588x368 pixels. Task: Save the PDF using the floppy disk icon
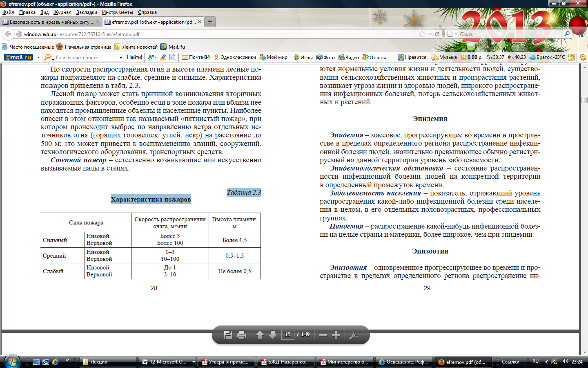coord(228,335)
